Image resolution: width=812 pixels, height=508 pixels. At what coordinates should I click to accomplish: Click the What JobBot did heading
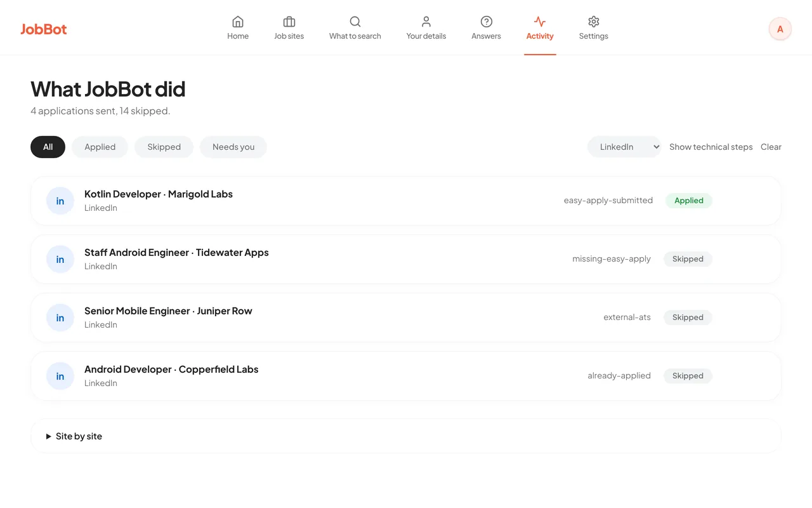(108, 89)
